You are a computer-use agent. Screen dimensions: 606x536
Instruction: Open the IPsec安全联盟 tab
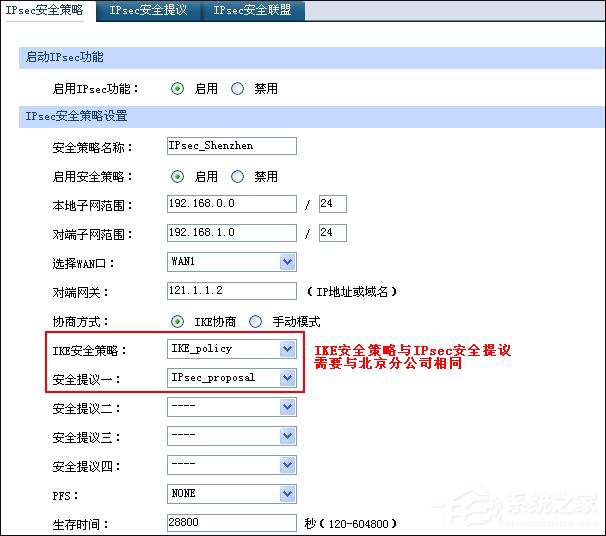pyautogui.click(x=253, y=10)
